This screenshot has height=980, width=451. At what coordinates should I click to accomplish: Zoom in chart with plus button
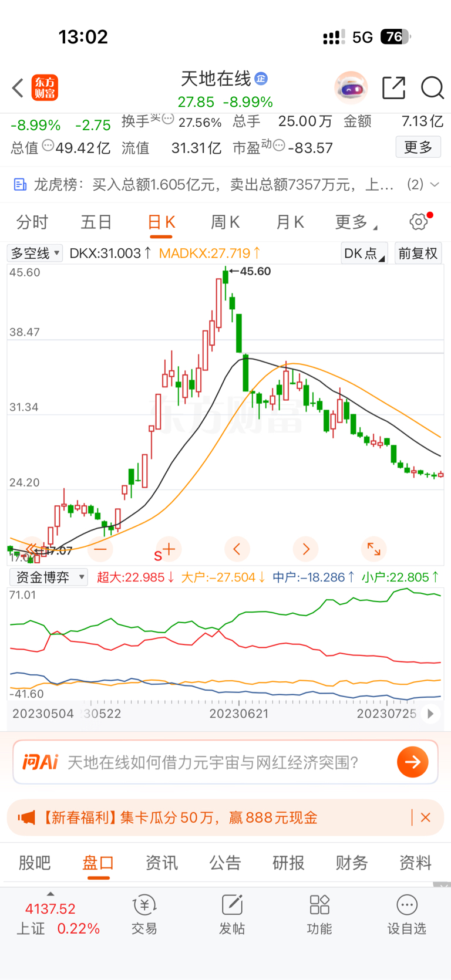click(169, 549)
